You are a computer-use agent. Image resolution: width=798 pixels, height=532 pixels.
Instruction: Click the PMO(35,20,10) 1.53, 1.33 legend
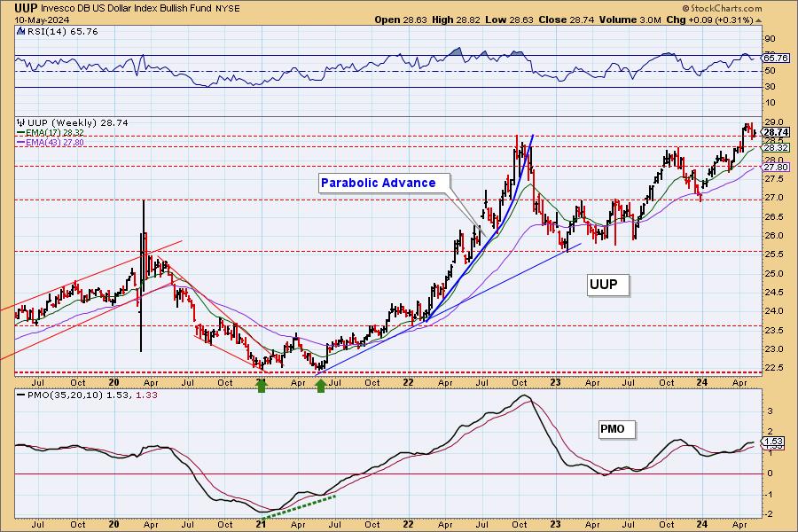coord(87,395)
